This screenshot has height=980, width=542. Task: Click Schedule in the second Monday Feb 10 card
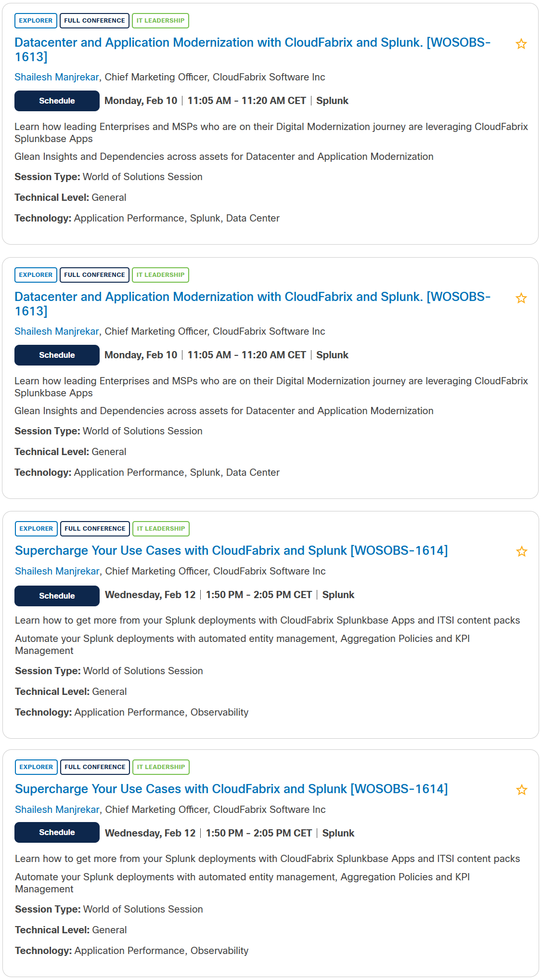pyautogui.click(x=57, y=355)
